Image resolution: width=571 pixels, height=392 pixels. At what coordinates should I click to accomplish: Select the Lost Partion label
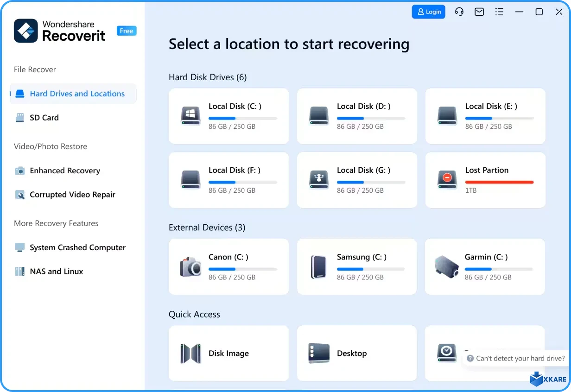[x=487, y=170]
